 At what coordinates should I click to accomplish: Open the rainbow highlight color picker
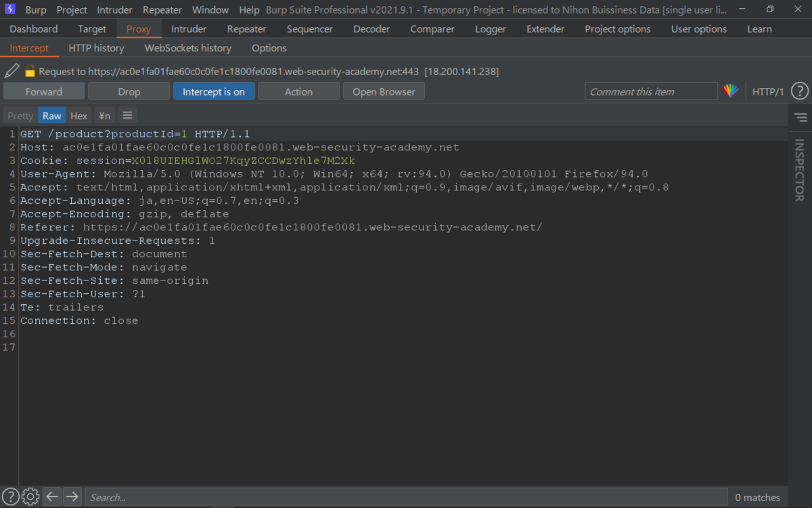(x=731, y=91)
